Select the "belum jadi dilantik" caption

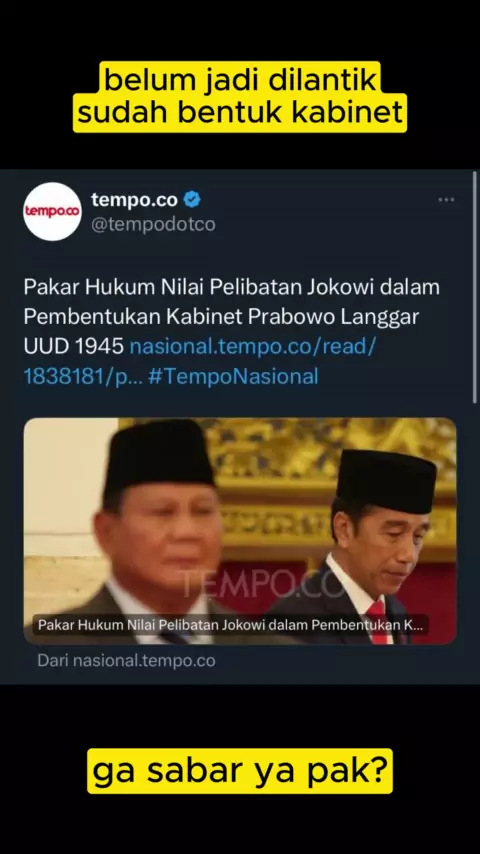pyautogui.click(x=240, y=81)
